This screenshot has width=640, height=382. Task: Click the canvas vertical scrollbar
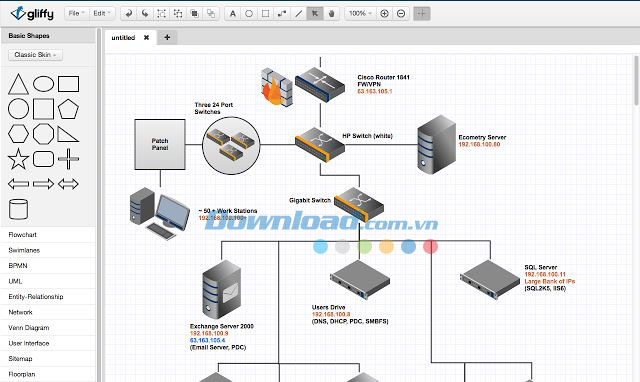pos(636,80)
